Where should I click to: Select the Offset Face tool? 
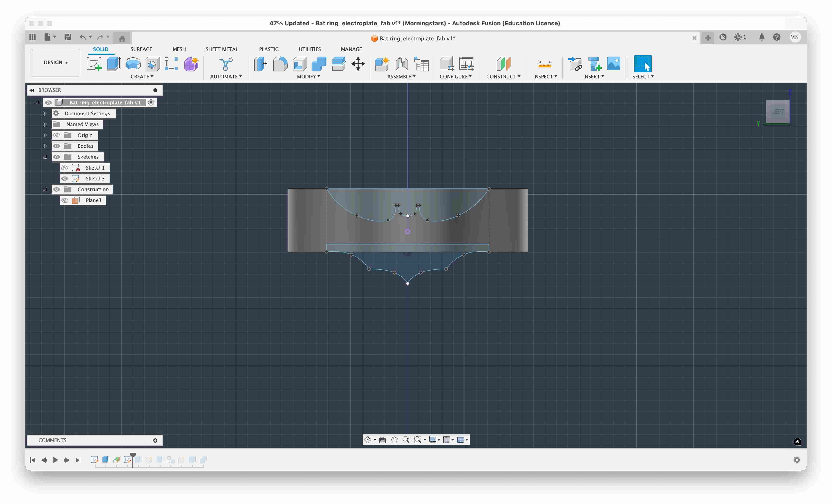click(x=338, y=64)
